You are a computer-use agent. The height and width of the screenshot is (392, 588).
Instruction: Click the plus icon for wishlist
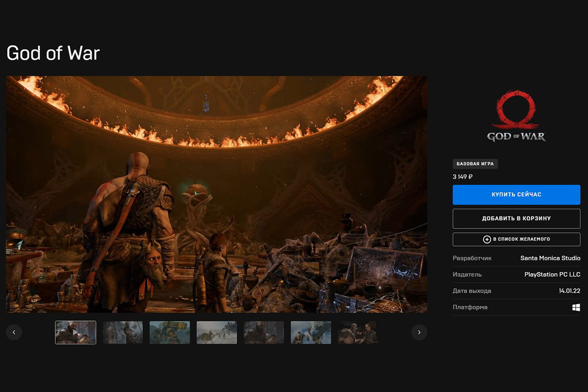point(487,239)
